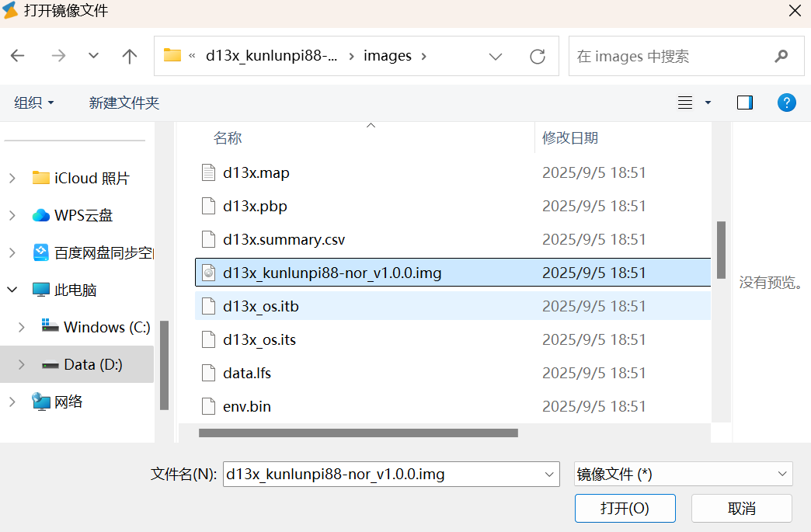Toggle the preview pane
The height and width of the screenshot is (532, 811).
745,103
